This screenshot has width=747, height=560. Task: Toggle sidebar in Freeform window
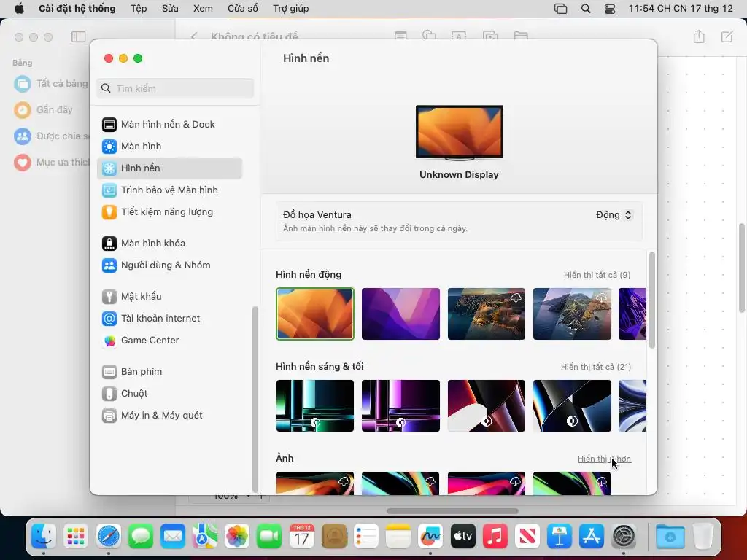pos(78,36)
